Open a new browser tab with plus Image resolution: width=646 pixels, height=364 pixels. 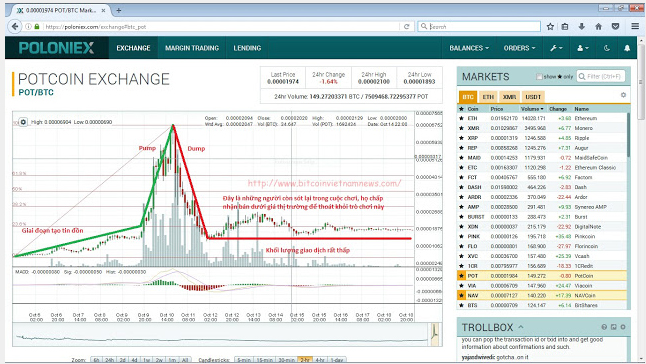click(x=119, y=10)
